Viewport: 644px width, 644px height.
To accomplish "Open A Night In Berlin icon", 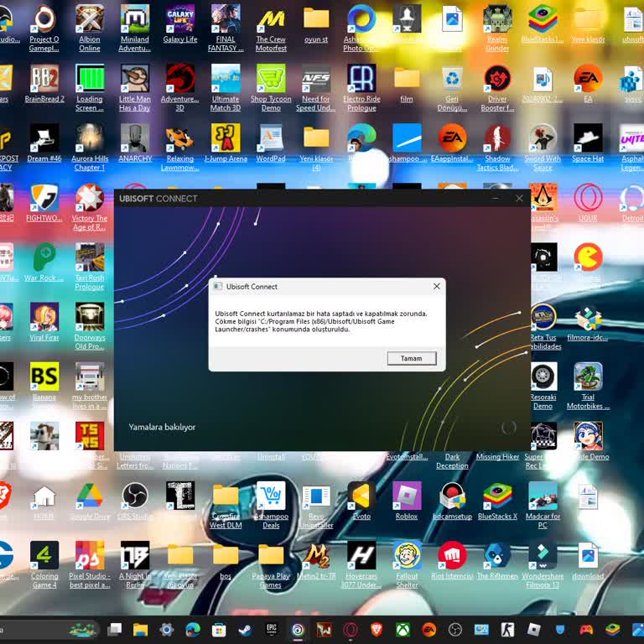I will pyautogui.click(x=135, y=564).
